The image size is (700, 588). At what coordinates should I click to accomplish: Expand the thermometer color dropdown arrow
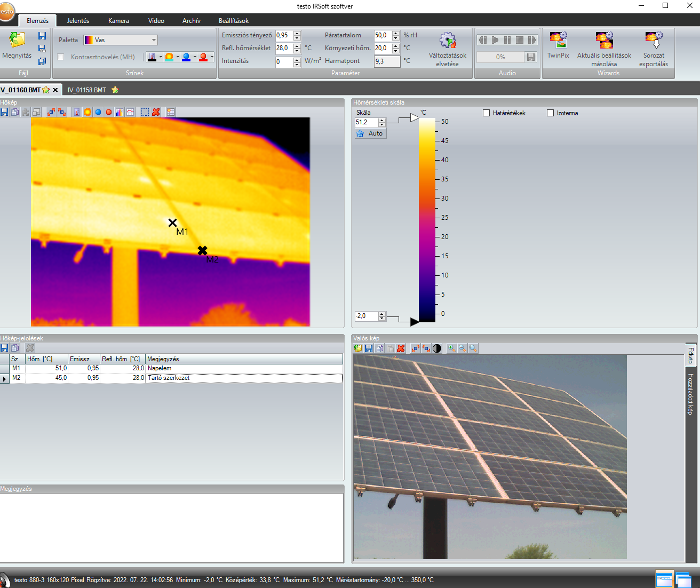tap(161, 57)
